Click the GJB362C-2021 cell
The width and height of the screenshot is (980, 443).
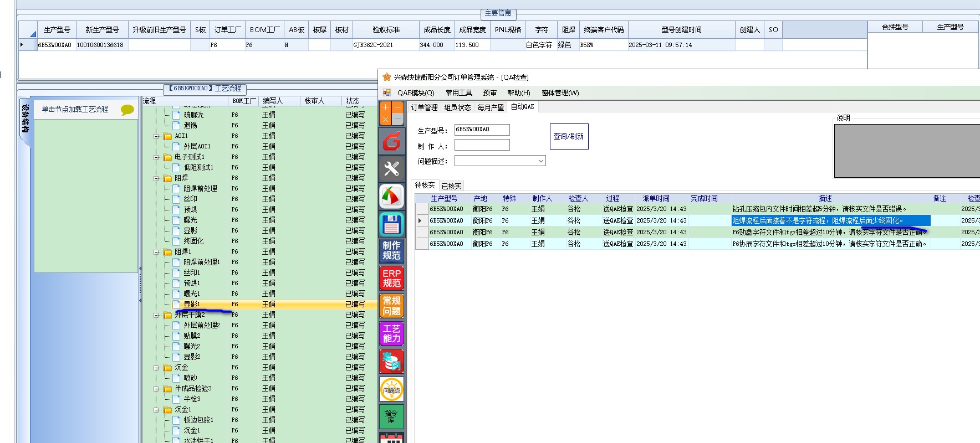pos(386,45)
